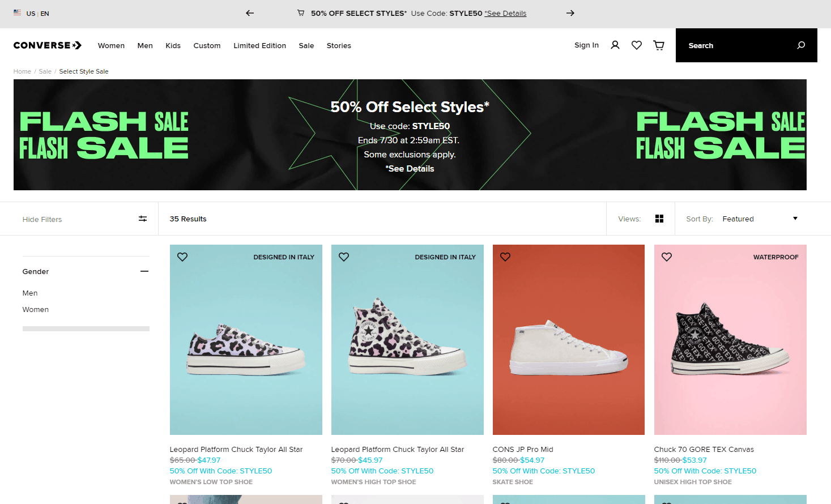Click the CONS JP Pro Mid title
This screenshot has height=504, width=831.
523,449
